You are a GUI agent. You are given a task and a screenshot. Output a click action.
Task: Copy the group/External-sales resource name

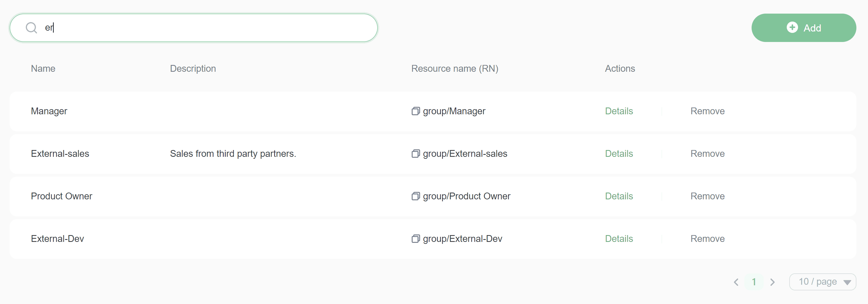(415, 153)
